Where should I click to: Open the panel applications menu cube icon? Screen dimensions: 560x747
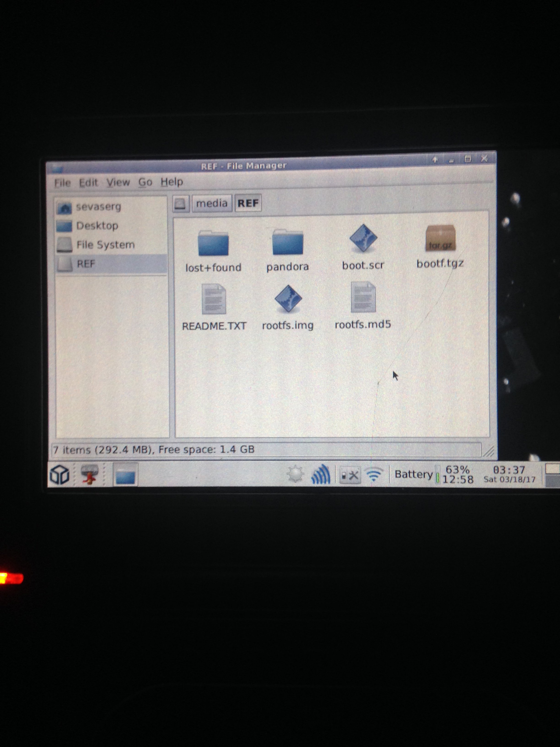pos(60,474)
